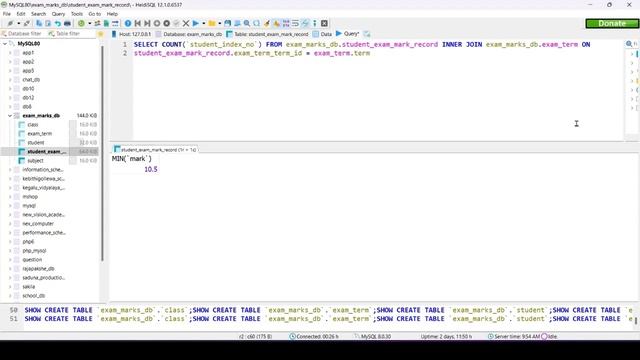Click the database tree vertical scrollbar
Viewport: 640px width, 360px height.
[x=102, y=153]
